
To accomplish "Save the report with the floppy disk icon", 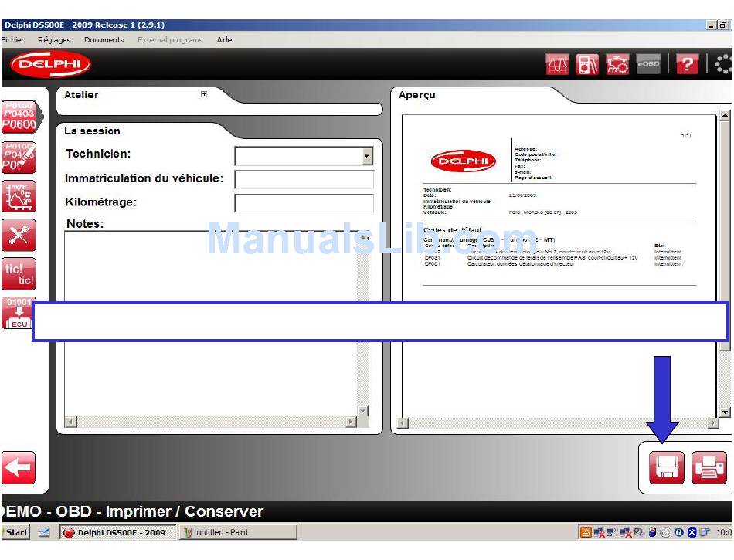I will point(666,467).
